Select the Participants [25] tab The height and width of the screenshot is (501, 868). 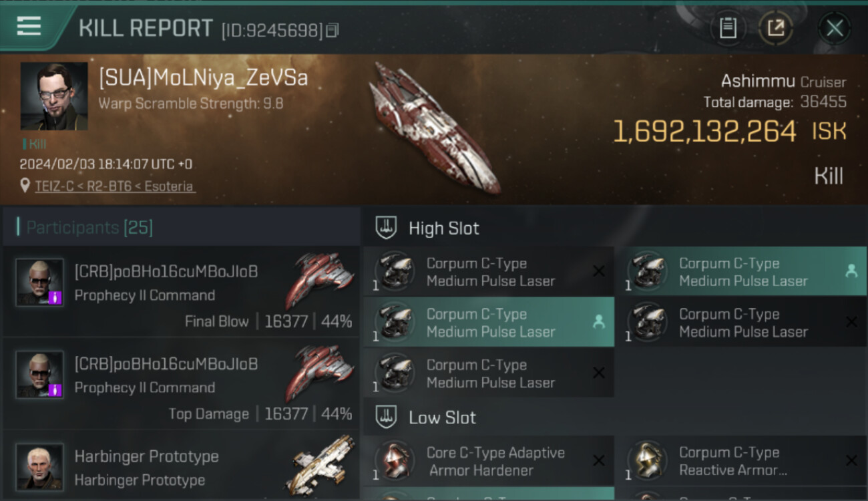[89, 228]
